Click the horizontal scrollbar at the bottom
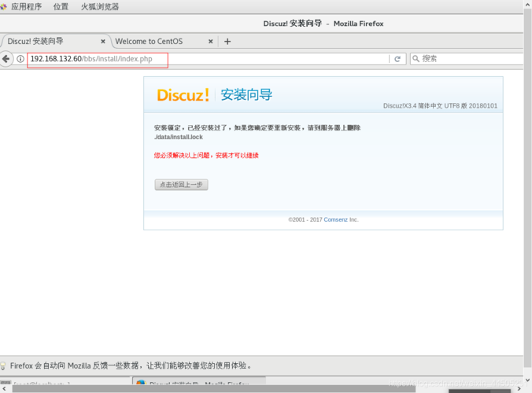This screenshot has height=393, width=532. pyautogui.click(x=214, y=389)
